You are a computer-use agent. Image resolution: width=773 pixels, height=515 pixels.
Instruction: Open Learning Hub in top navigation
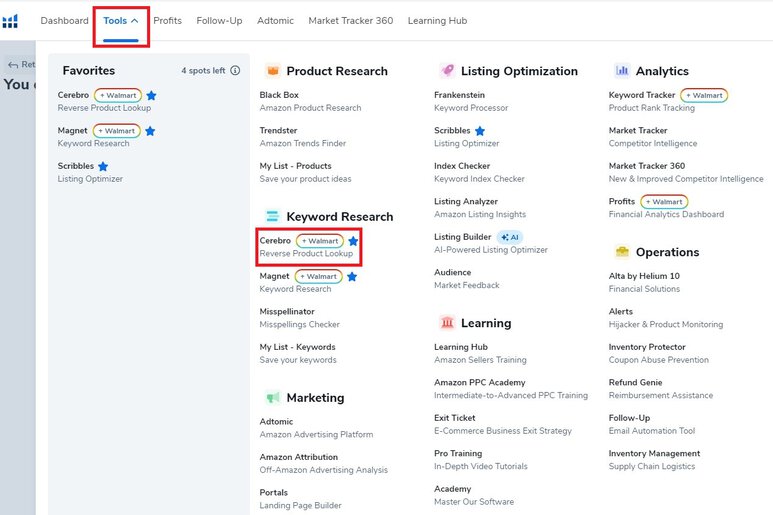click(x=437, y=21)
